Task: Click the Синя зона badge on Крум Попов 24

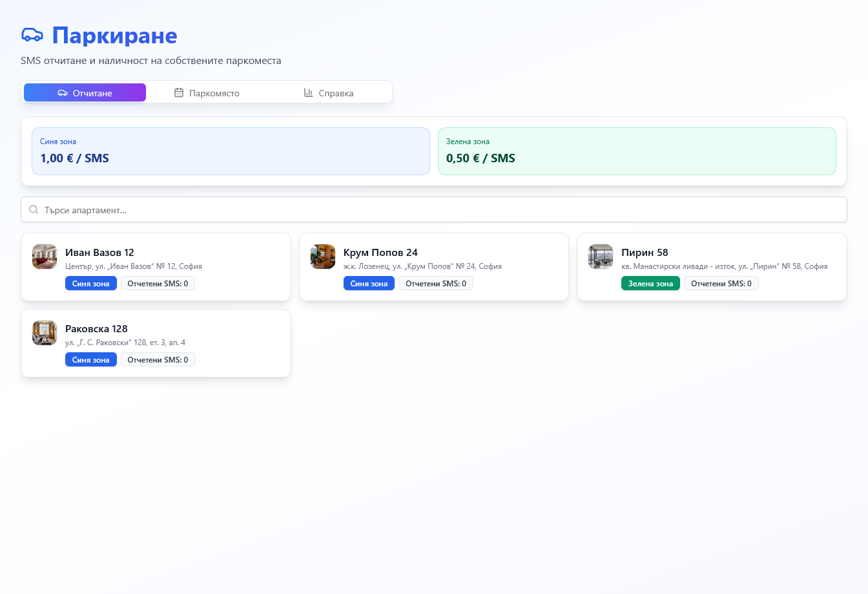Action: pos(369,284)
